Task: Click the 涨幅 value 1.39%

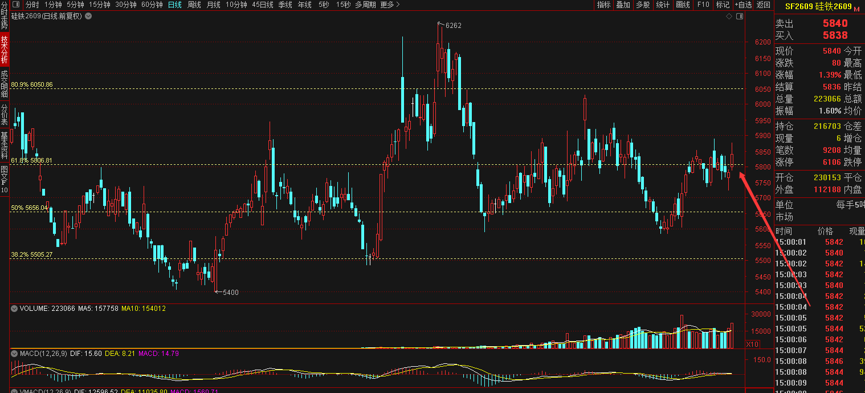Action: 830,75
